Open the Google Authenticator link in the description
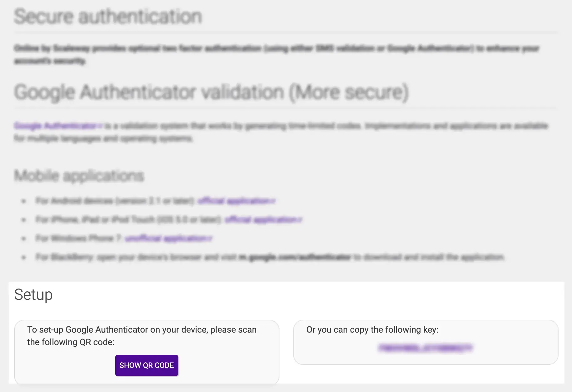572x392 pixels. point(55,126)
